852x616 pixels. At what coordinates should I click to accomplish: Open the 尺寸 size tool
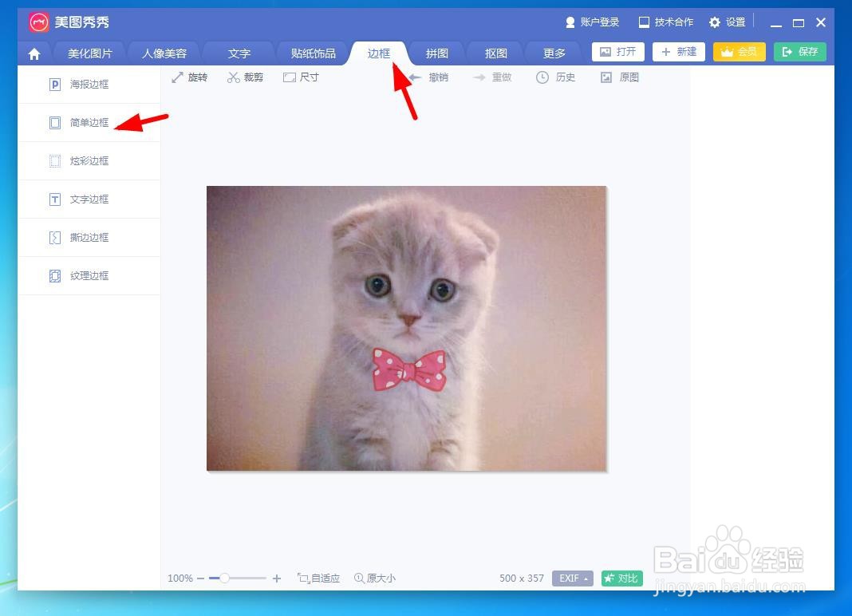click(301, 77)
